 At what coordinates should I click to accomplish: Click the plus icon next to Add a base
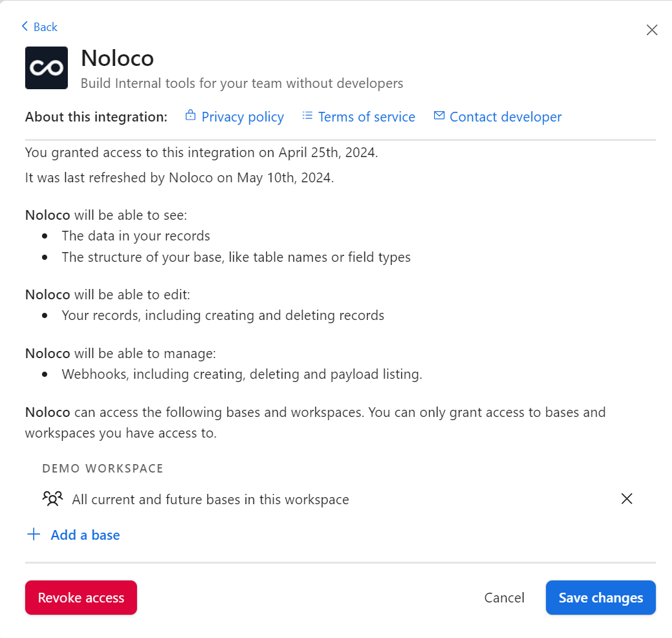[33, 535]
